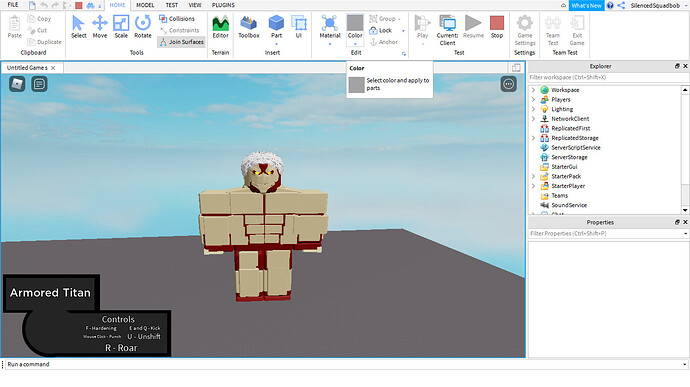
Task: Select ServerScriptService in Explorer
Action: point(576,147)
